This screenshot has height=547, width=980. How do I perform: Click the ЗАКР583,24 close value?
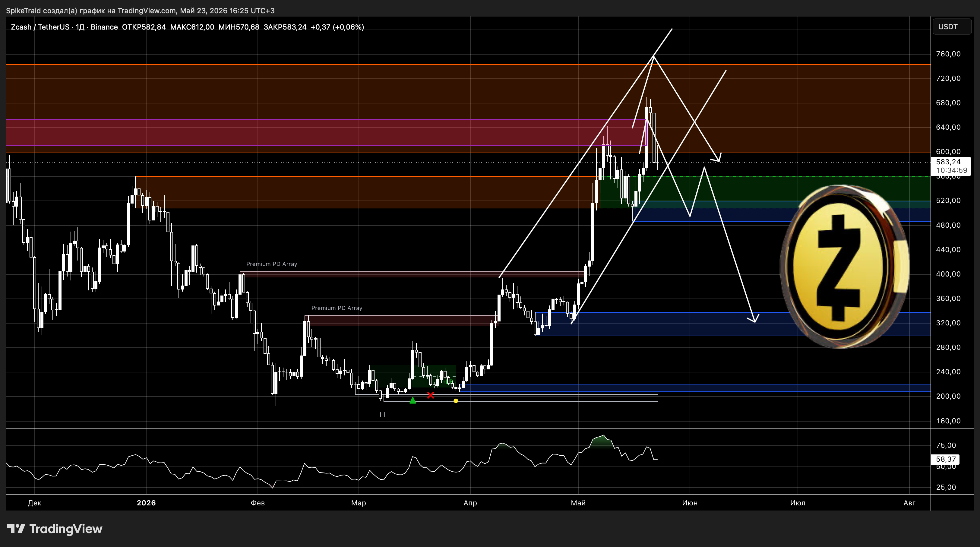pos(285,27)
